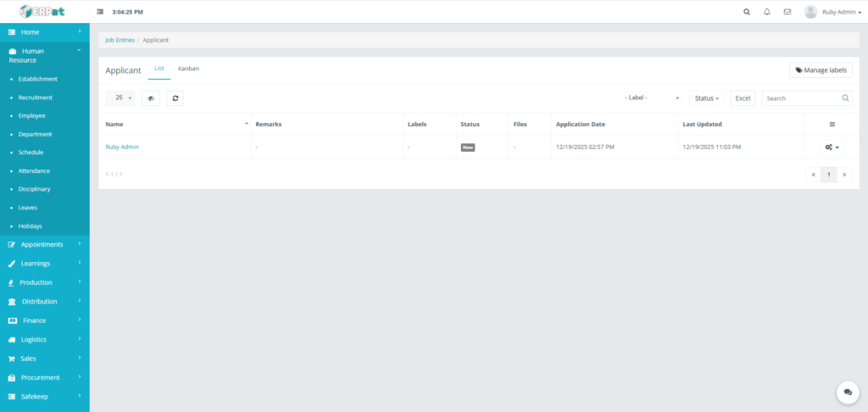868x412 pixels.
Task: Toggle the sidebar menu icon beside the clock
Action: click(100, 12)
